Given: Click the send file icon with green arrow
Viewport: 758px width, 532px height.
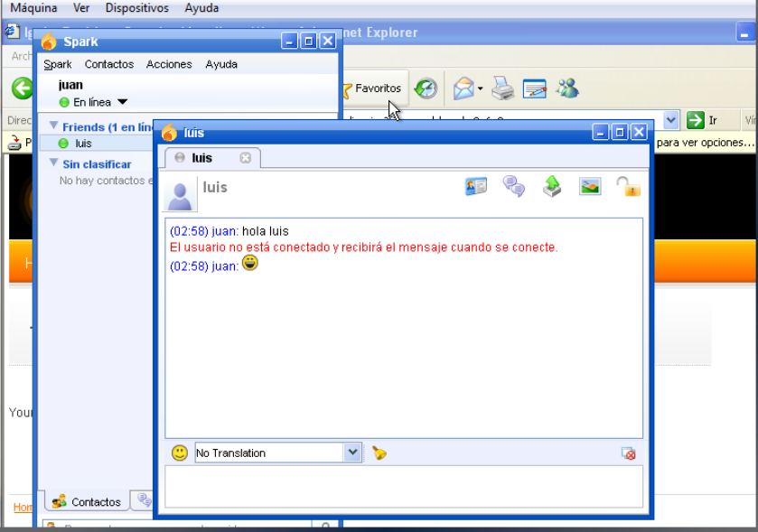Looking at the screenshot, I should (x=552, y=187).
